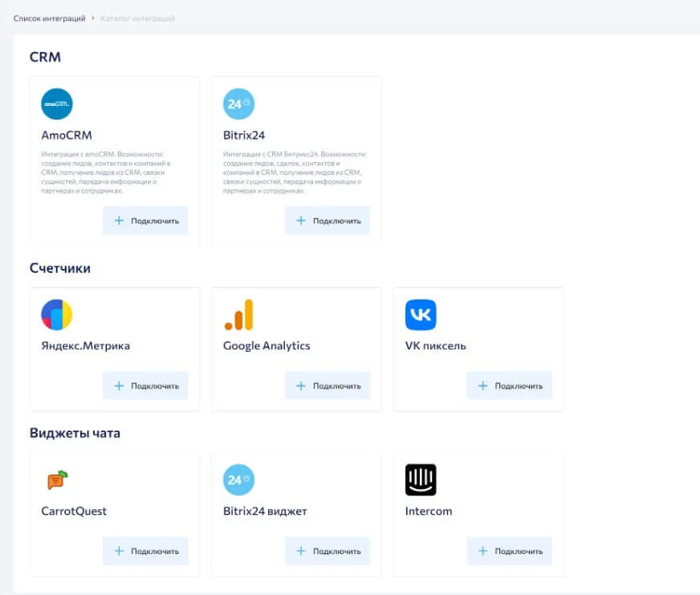
Task: Click the Google Analytics logo icon
Action: 238,315
